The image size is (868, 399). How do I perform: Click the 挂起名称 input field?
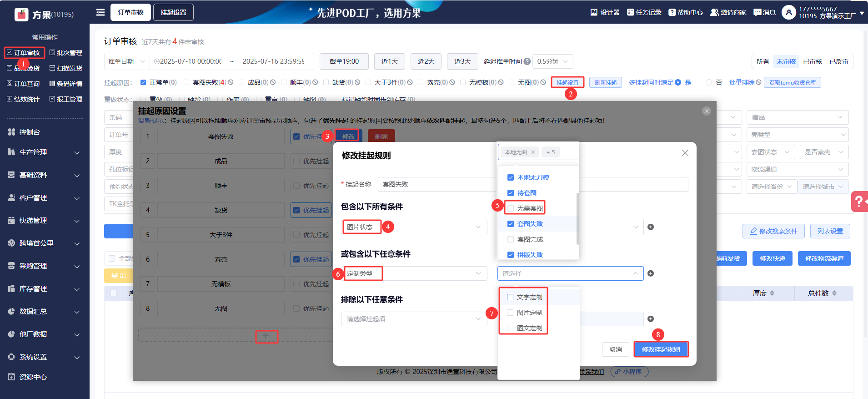(533, 184)
